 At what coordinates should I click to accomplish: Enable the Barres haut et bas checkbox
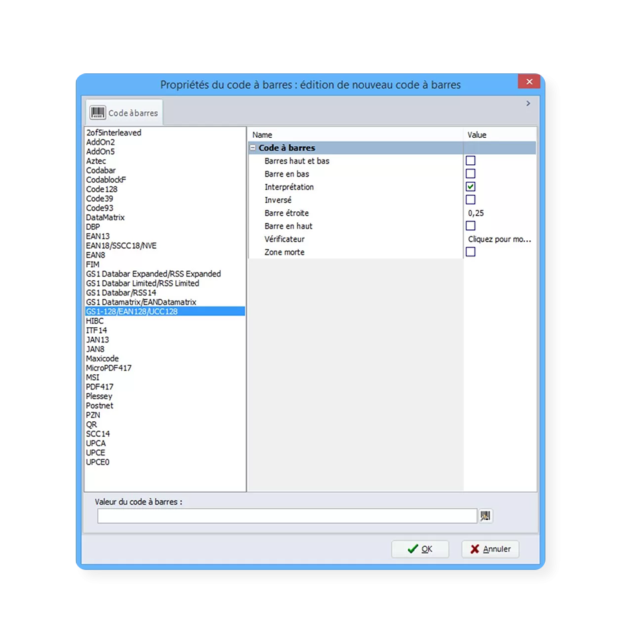pos(471,160)
